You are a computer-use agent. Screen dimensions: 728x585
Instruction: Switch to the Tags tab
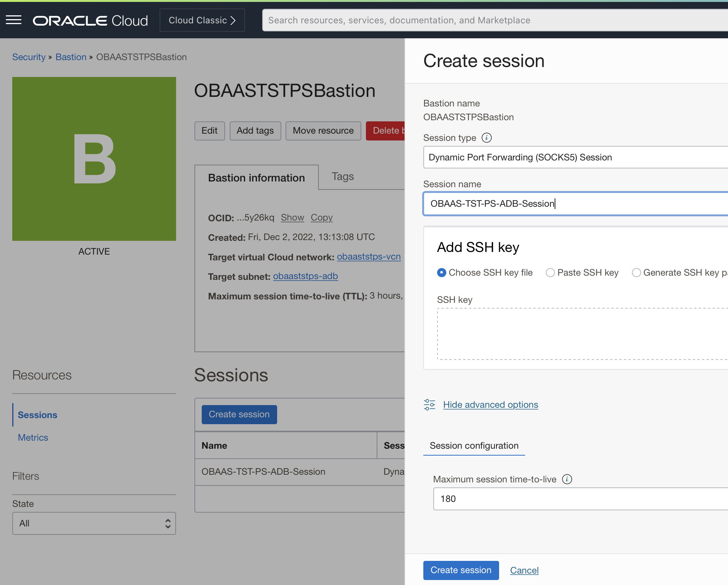click(x=343, y=176)
